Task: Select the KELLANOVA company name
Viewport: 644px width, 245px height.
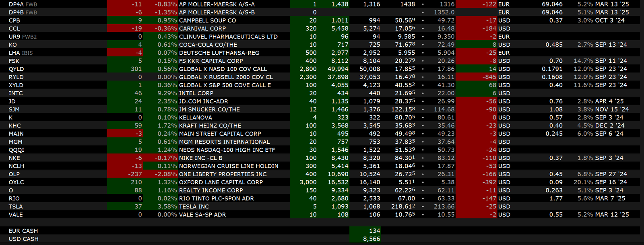Action: 195,117
